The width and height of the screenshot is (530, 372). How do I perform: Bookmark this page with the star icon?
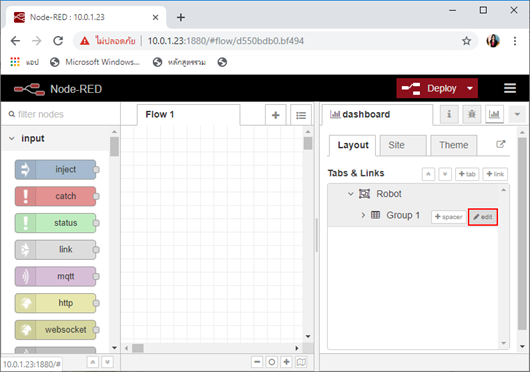[466, 41]
